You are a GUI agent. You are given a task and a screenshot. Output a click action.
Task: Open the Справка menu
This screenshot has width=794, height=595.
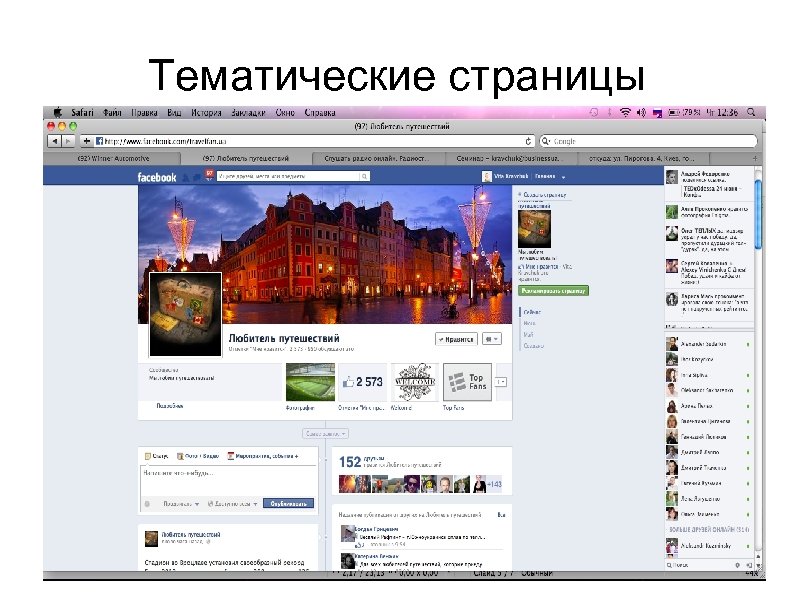(x=320, y=112)
